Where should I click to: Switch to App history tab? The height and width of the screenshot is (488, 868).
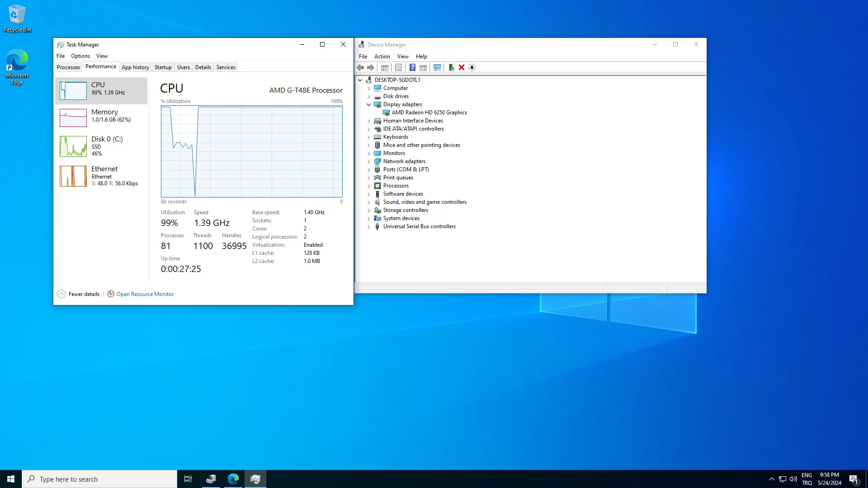135,67
